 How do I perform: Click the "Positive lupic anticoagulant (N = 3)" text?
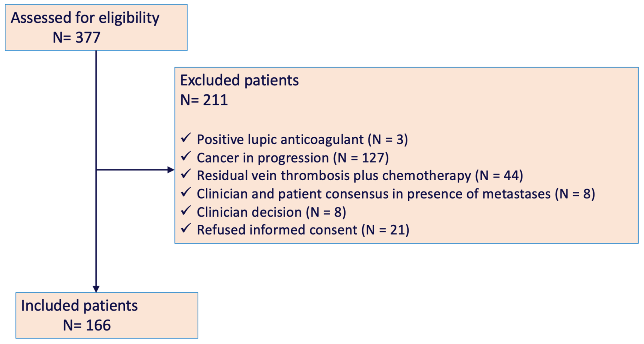pyautogui.click(x=302, y=140)
